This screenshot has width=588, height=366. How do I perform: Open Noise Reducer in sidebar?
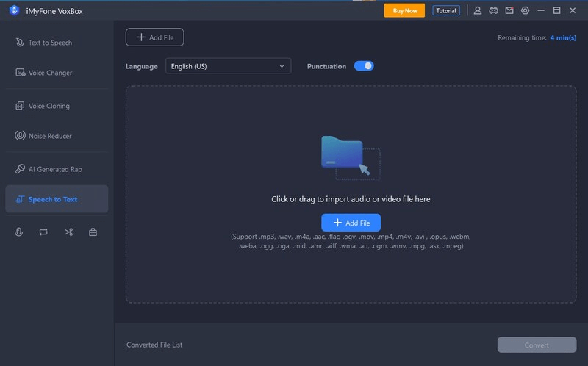pyautogui.click(x=50, y=136)
